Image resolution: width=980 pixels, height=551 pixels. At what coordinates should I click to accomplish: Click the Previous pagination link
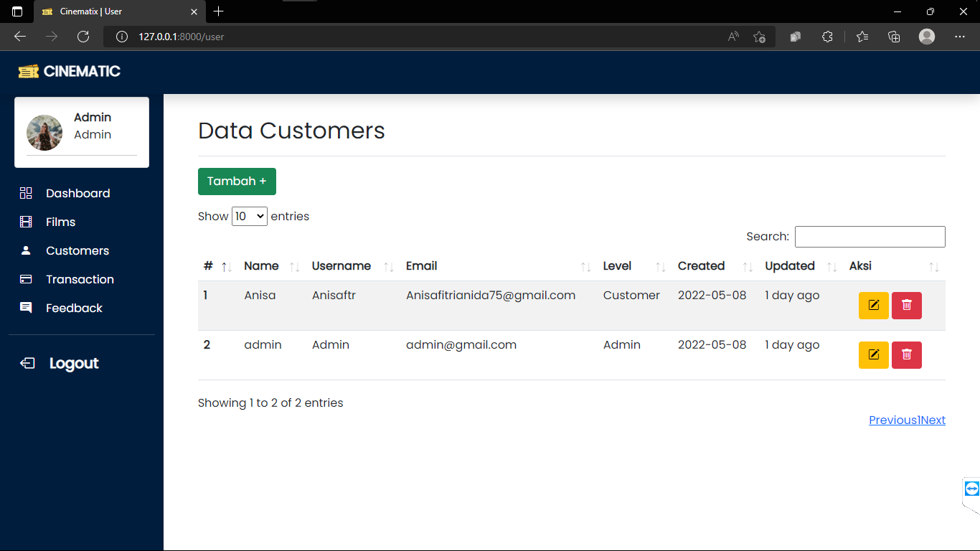coord(892,420)
